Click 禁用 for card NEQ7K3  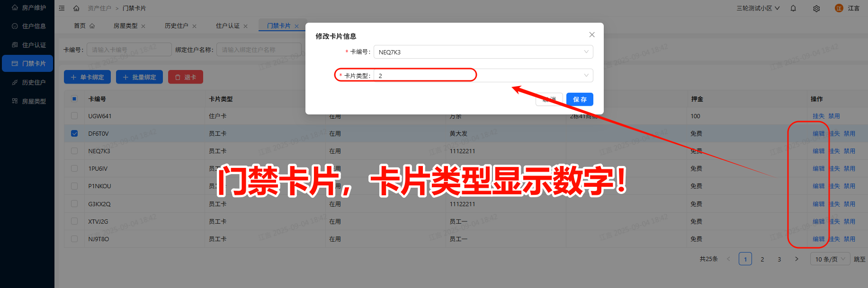tap(850, 151)
